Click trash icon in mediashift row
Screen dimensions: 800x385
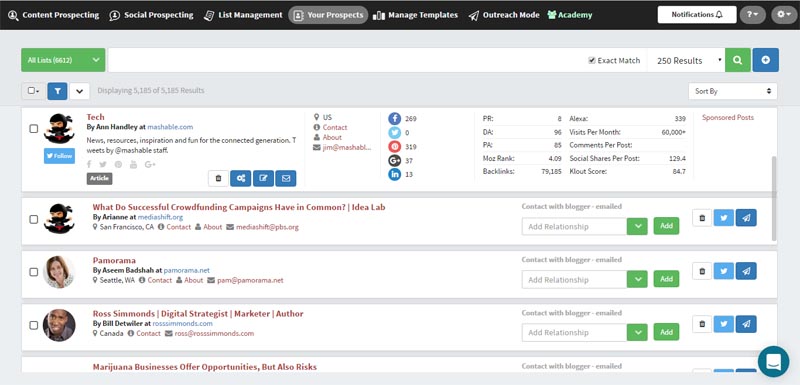(702, 218)
